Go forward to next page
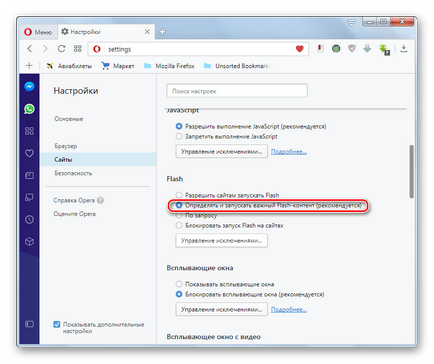The image size is (434, 364). (x=45, y=49)
